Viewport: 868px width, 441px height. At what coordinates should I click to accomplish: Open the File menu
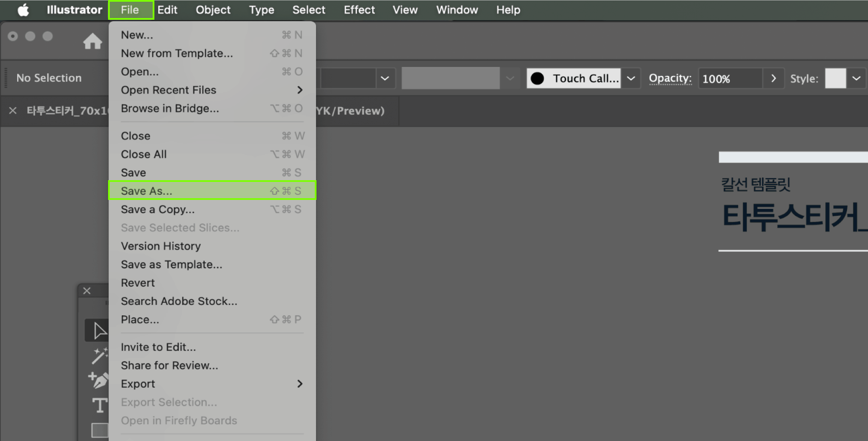[x=130, y=10]
